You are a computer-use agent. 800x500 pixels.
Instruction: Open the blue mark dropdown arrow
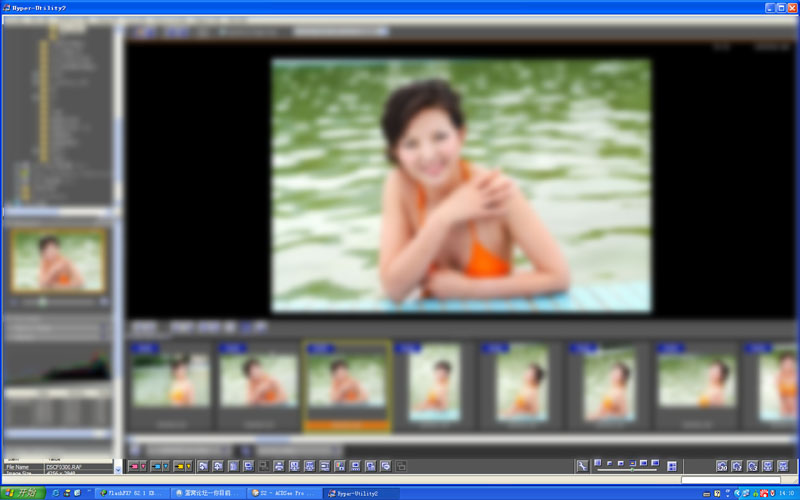coord(166,466)
